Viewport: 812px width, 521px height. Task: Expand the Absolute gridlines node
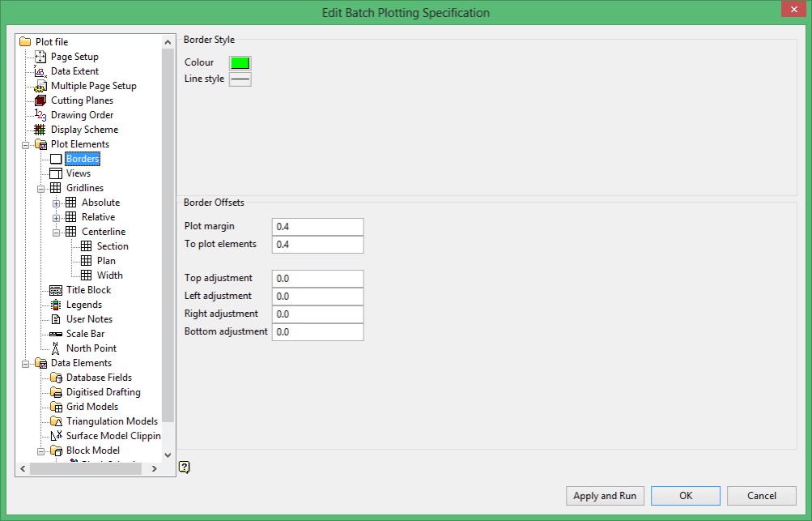tap(56, 203)
